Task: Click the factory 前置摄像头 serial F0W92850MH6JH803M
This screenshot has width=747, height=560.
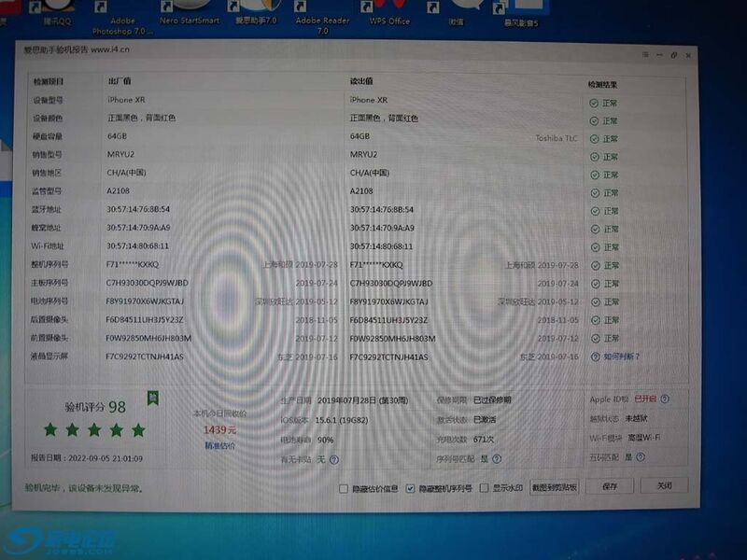Action: (x=148, y=338)
